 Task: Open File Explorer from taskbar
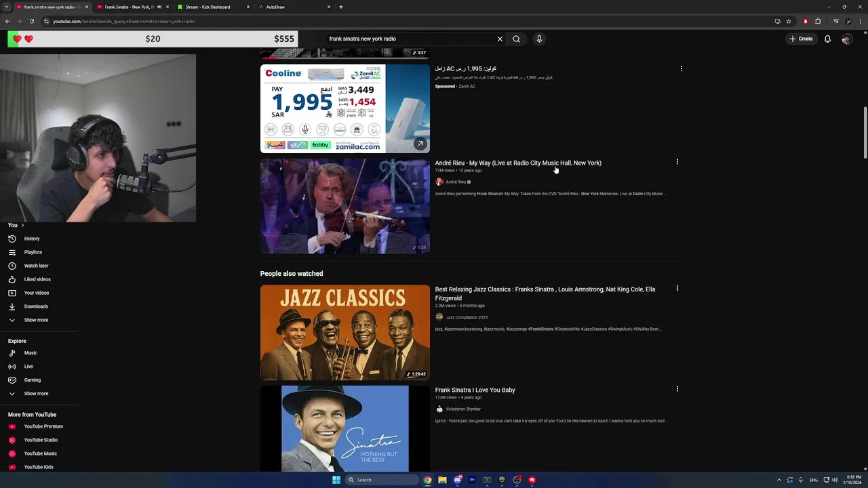click(x=442, y=480)
